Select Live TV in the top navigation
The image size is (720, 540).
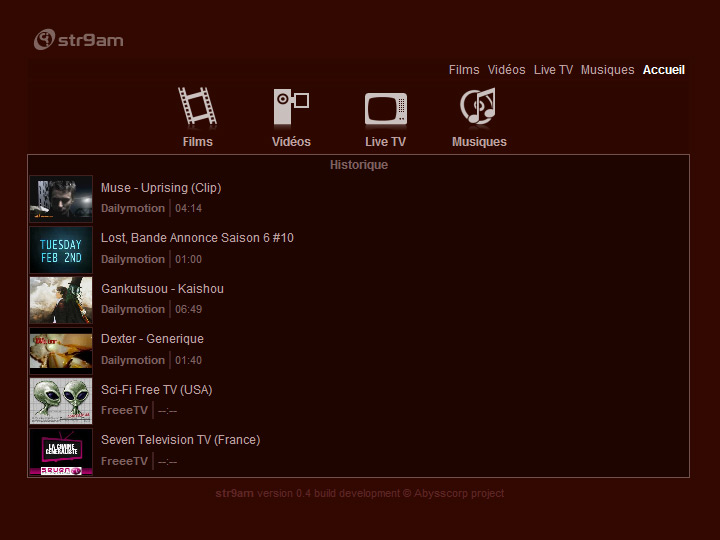(x=553, y=70)
